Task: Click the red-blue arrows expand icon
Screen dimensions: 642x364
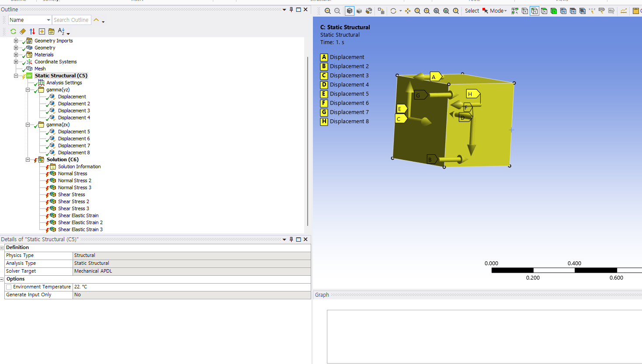Action: [x=32, y=31]
